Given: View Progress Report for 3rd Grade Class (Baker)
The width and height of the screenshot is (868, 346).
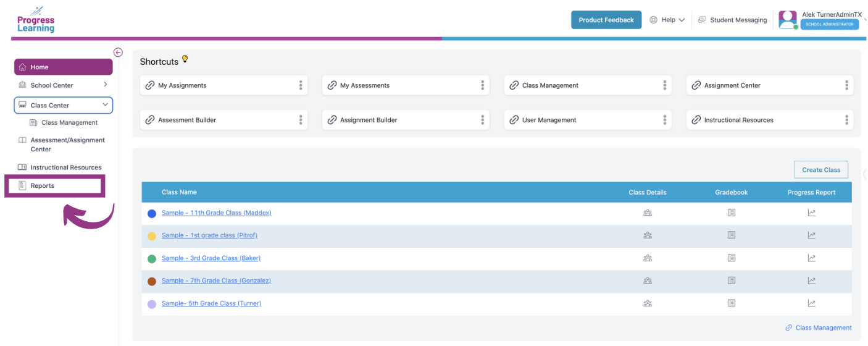Looking at the screenshot, I should coord(812,258).
